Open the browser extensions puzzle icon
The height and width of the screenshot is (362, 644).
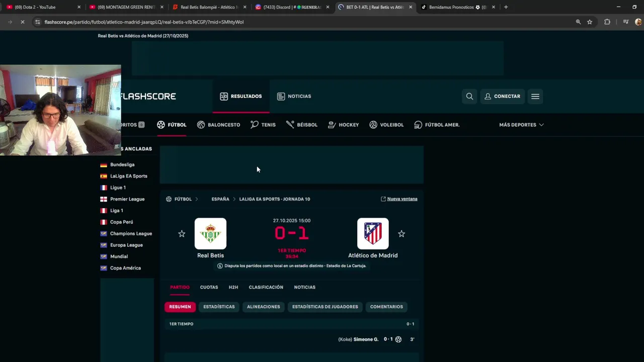point(607,22)
